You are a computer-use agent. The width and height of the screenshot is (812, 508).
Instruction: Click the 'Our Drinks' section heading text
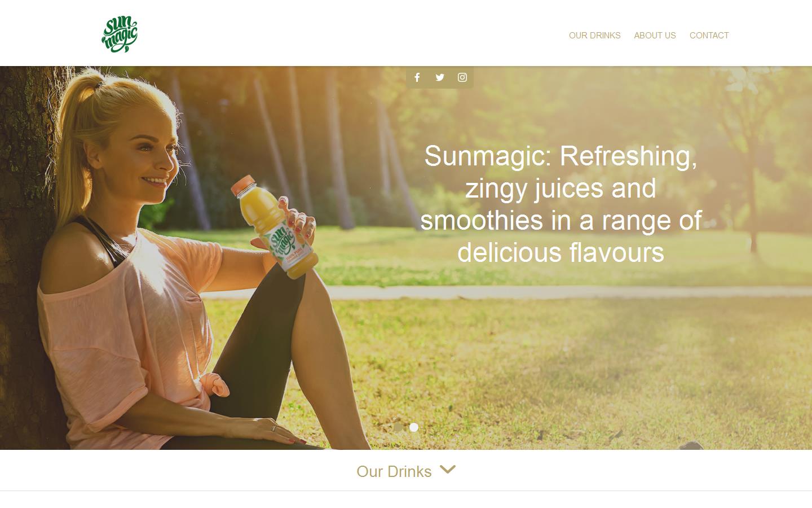pos(394,471)
